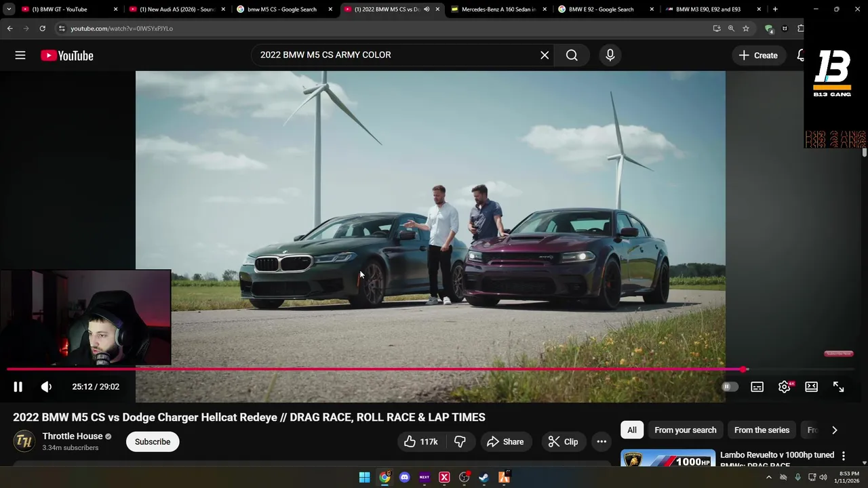Open Throttle House channel avatar
This screenshot has width=868, height=488.
24,442
